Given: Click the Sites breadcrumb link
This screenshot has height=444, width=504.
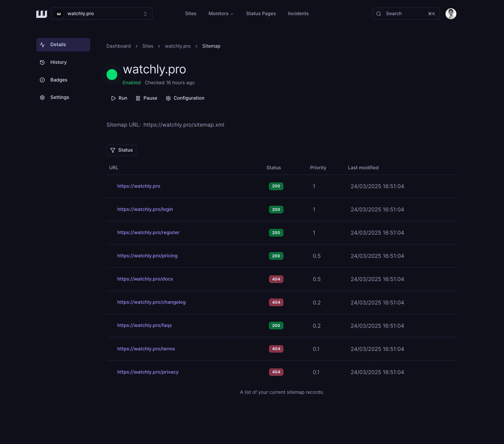Looking at the screenshot, I should click(148, 46).
